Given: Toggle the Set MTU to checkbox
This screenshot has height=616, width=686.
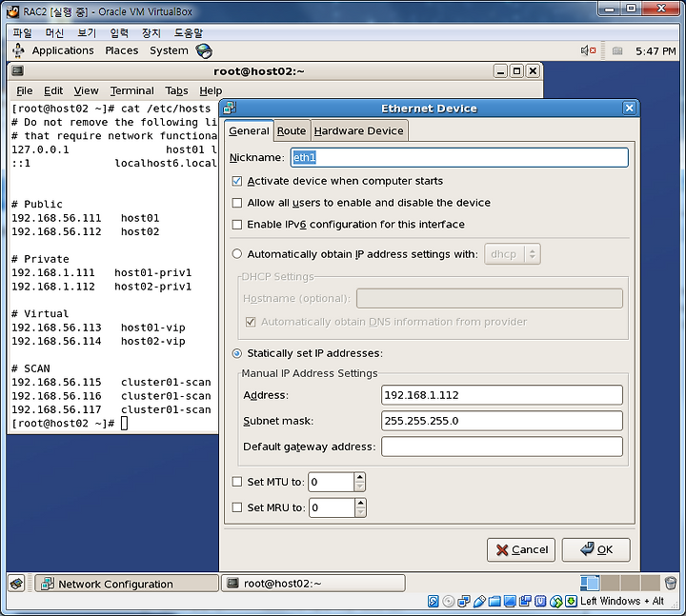Looking at the screenshot, I should click(236, 482).
